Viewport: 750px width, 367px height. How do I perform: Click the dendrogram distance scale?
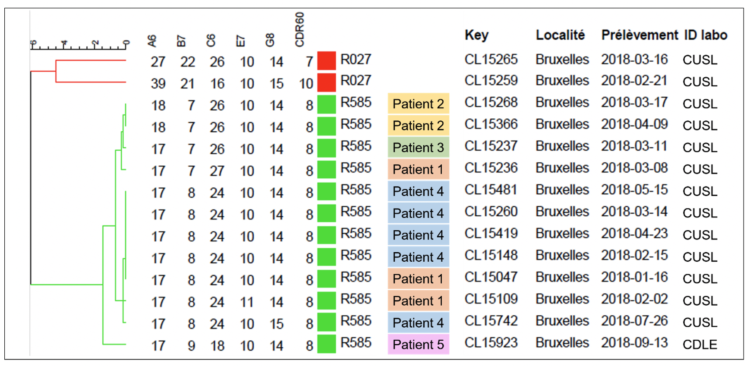click(x=79, y=45)
